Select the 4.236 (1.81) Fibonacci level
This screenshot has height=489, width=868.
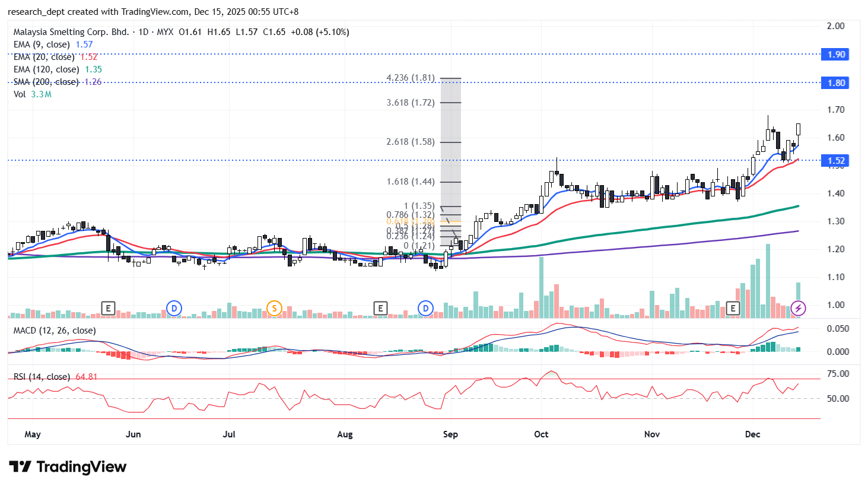[x=411, y=78]
